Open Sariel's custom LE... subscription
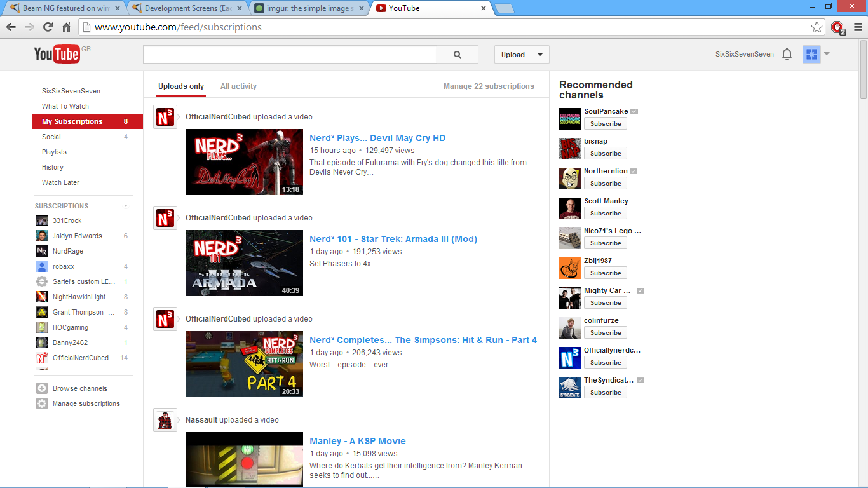The height and width of the screenshot is (488, 868). pos(83,281)
